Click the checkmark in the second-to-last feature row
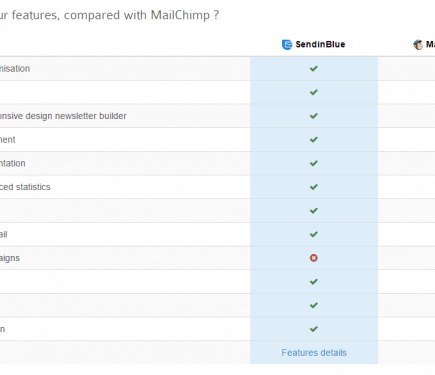 click(314, 305)
